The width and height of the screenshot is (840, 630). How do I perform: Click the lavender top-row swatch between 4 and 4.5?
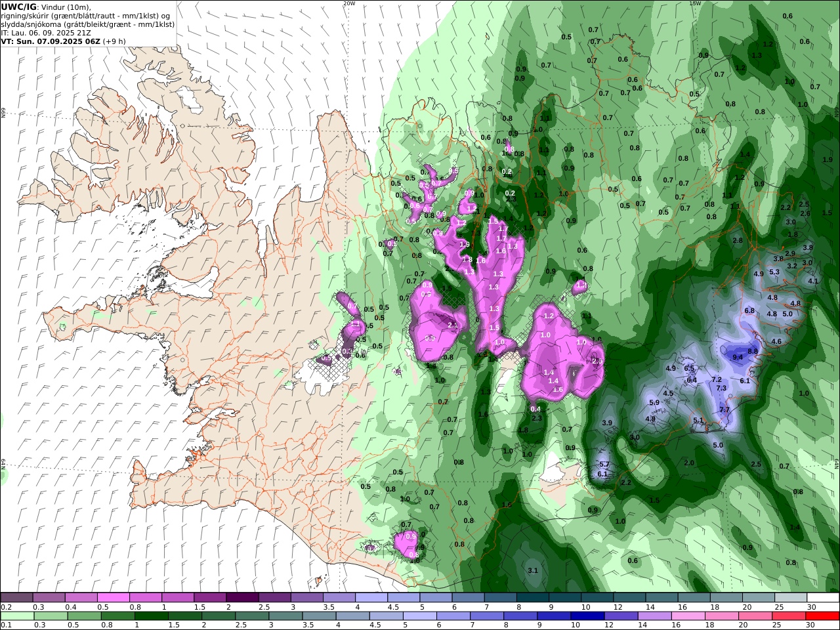point(371,598)
